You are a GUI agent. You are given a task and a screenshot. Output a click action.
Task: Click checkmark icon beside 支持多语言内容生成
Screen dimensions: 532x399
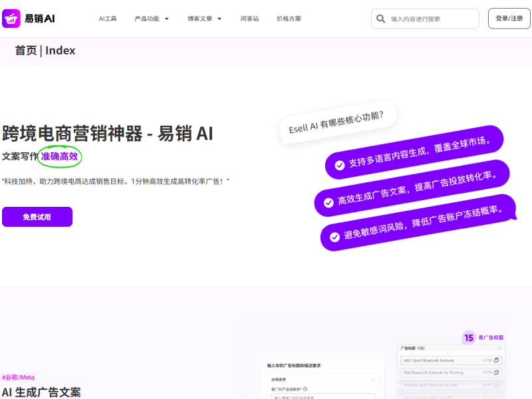[339, 165]
